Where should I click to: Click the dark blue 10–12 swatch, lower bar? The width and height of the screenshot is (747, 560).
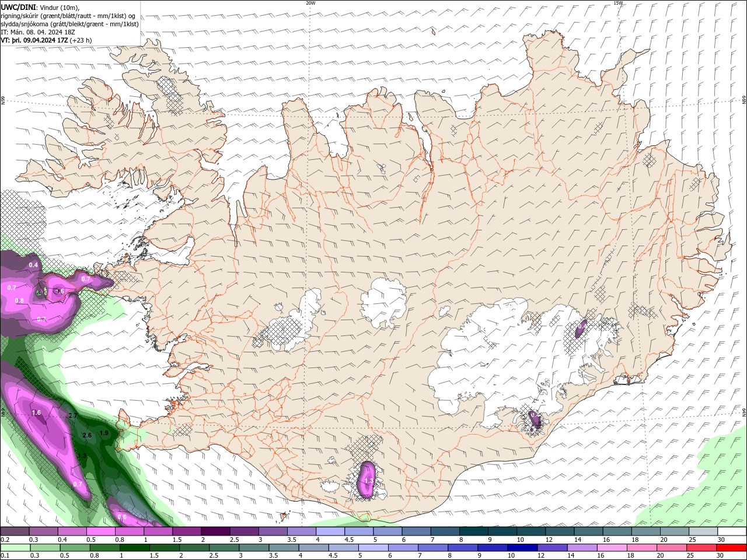(522, 548)
